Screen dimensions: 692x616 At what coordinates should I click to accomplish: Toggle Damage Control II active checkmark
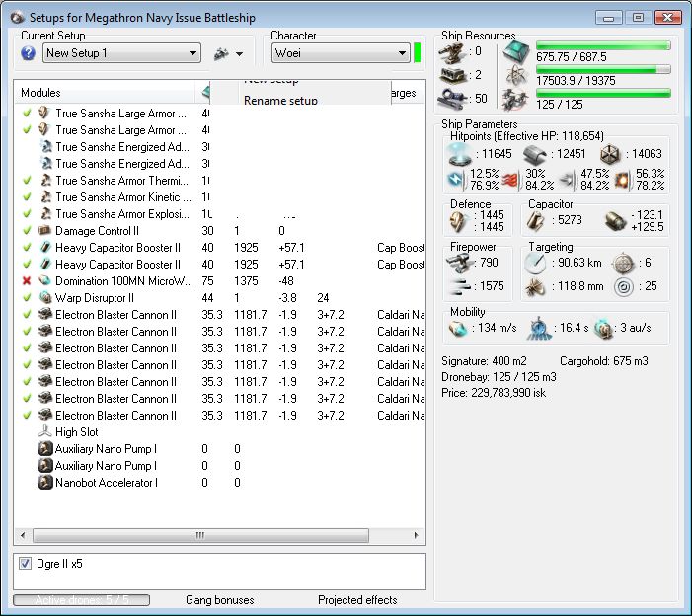tap(27, 230)
